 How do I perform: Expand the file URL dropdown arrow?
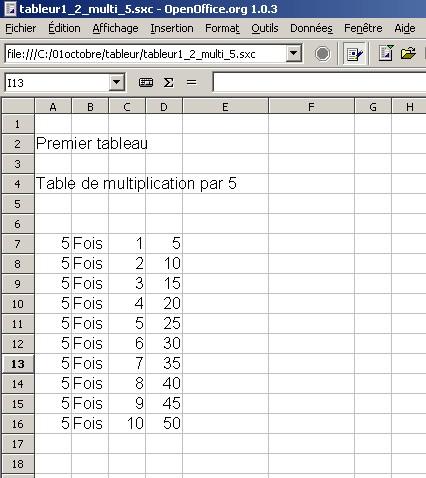click(294, 53)
